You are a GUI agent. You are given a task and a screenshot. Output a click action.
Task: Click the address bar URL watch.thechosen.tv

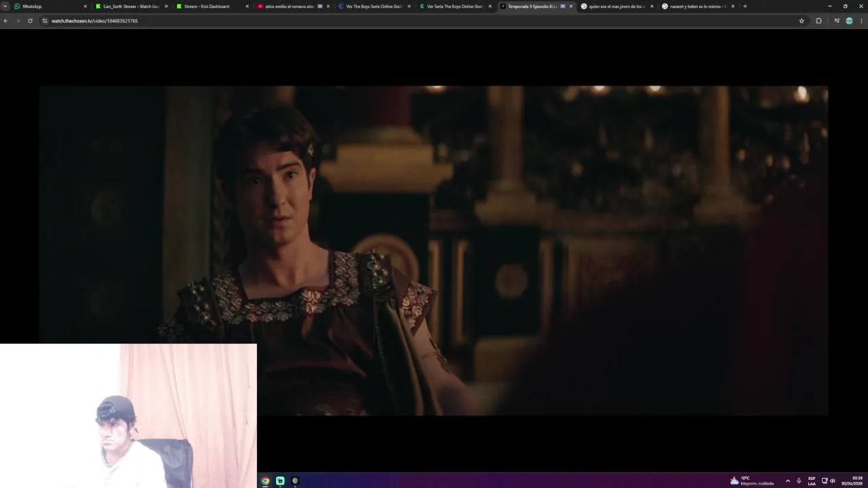pyautogui.click(x=94, y=21)
